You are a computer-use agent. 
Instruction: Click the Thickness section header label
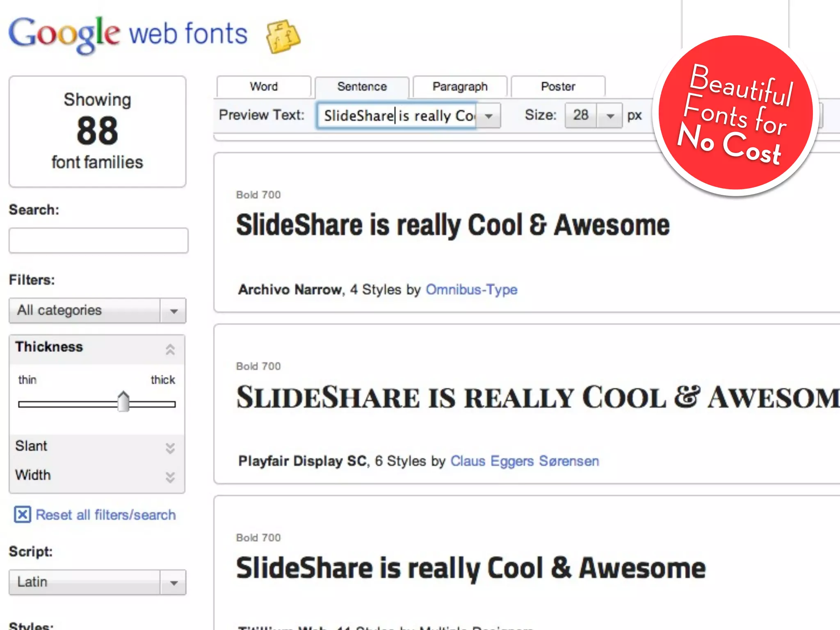(x=49, y=347)
